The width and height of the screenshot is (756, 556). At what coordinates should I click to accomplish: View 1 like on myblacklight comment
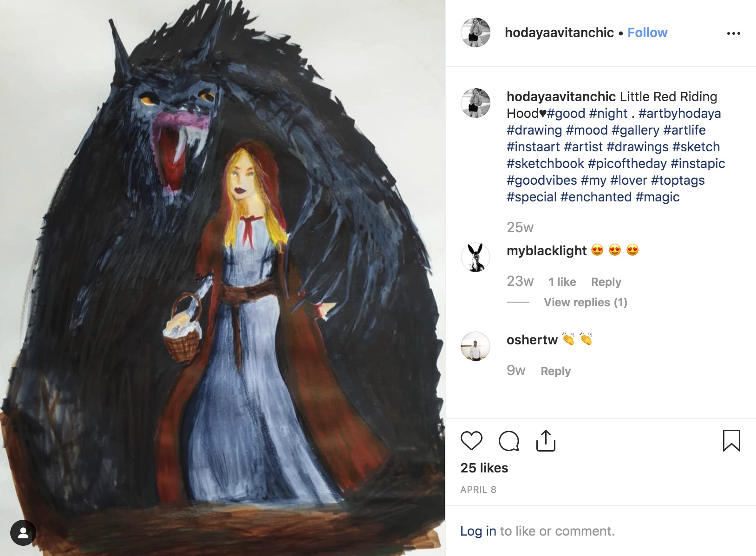tap(562, 282)
